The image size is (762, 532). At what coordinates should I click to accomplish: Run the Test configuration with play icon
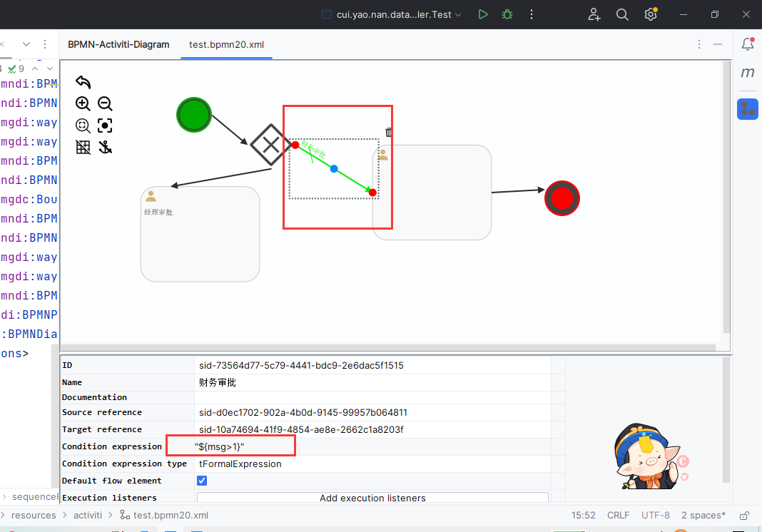tap(482, 14)
